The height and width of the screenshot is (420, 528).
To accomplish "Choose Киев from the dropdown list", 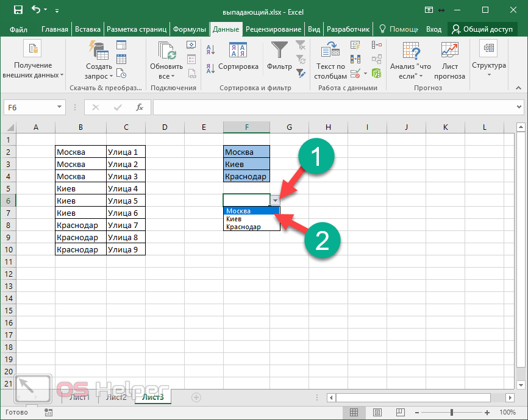I will pyautogui.click(x=235, y=219).
